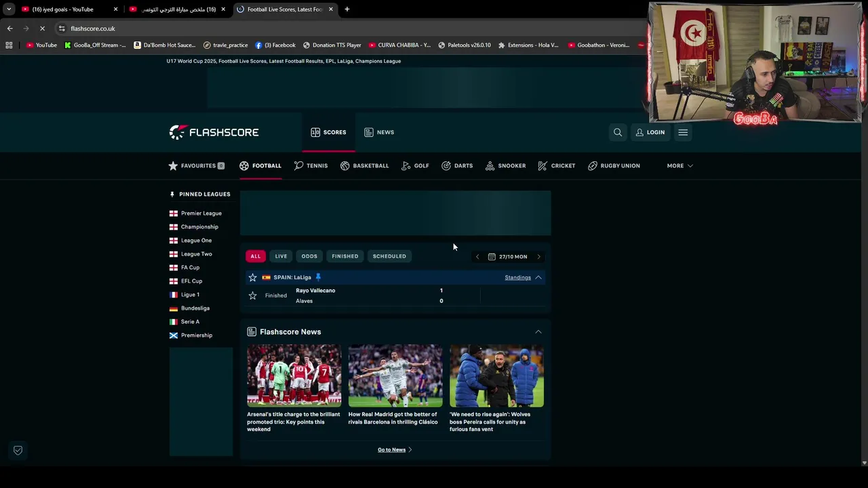The width and height of the screenshot is (868, 488).
Task: Collapse the Flashscore News section
Action: coord(538,331)
